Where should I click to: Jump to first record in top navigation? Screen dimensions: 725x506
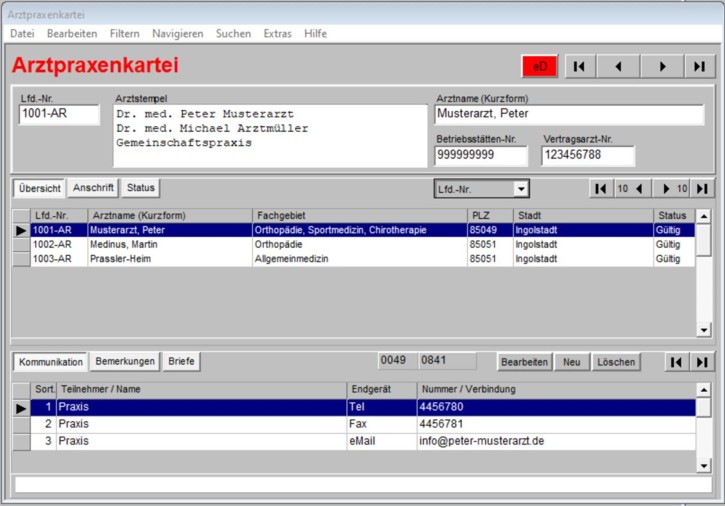(579, 66)
